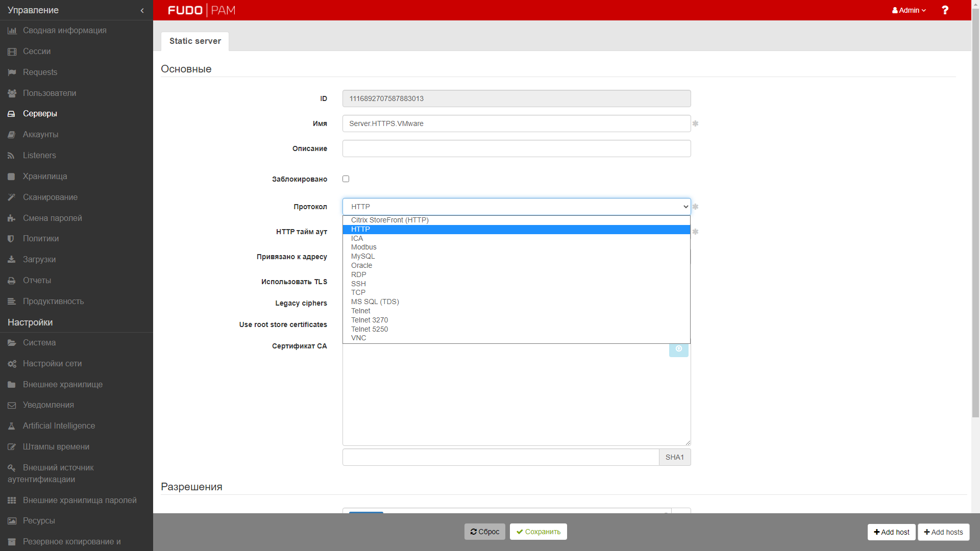
Task: Select RDP from protocol list
Action: click(359, 274)
